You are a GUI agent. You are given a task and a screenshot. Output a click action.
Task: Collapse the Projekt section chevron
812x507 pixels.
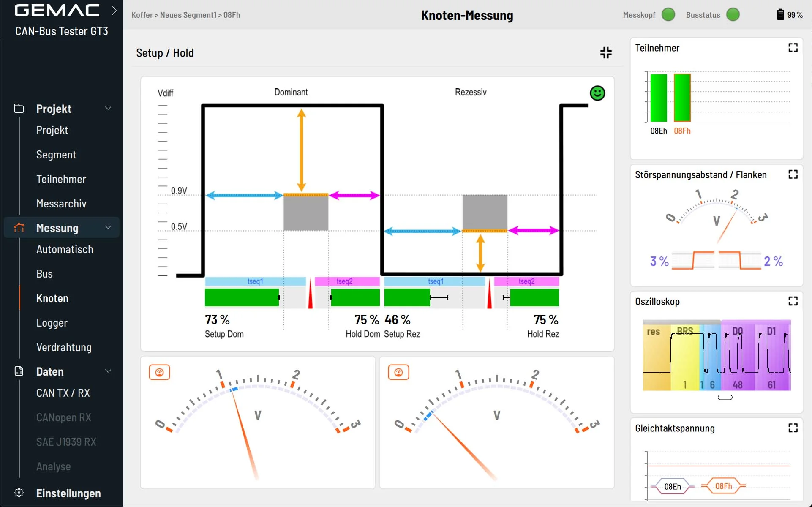[x=108, y=109]
